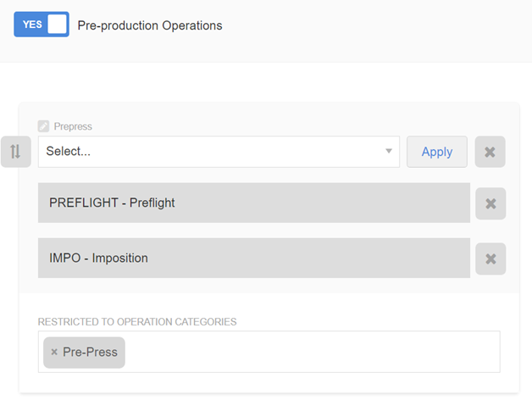
Task: Remove the Pre-Press category tag
Action: 54,353
